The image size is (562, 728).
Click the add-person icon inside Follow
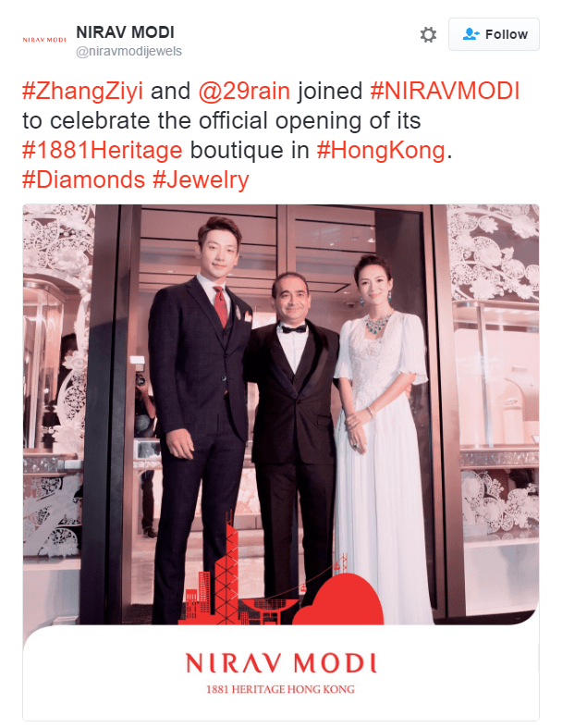click(470, 34)
